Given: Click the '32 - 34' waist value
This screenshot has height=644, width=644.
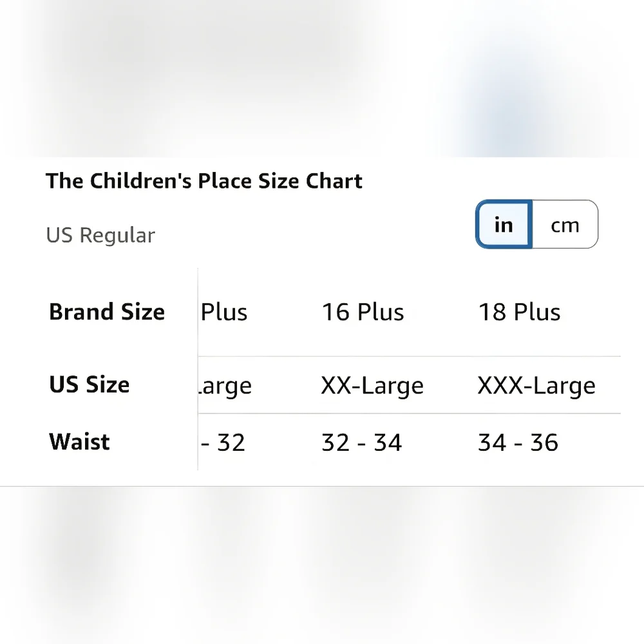Looking at the screenshot, I should [x=361, y=442].
